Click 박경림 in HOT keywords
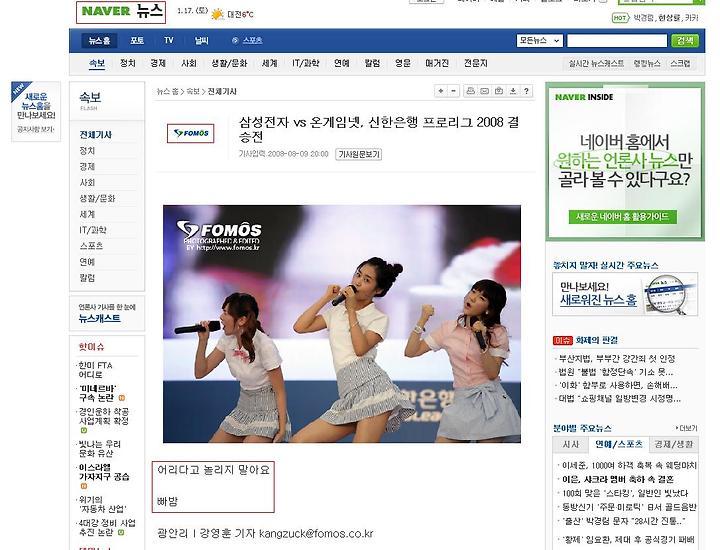This screenshot has width=720, height=550. [x=643, y=18]
